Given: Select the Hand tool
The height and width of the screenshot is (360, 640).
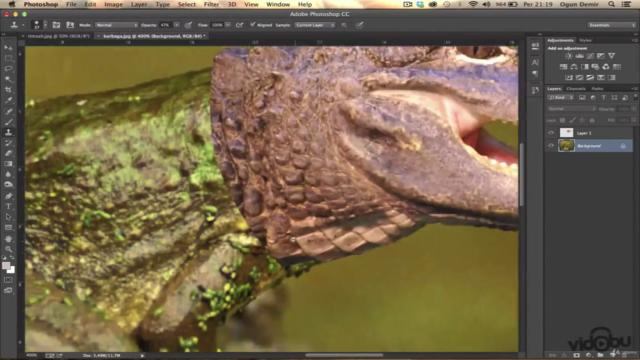Looking at the screenshot, I should coord(8,238).
